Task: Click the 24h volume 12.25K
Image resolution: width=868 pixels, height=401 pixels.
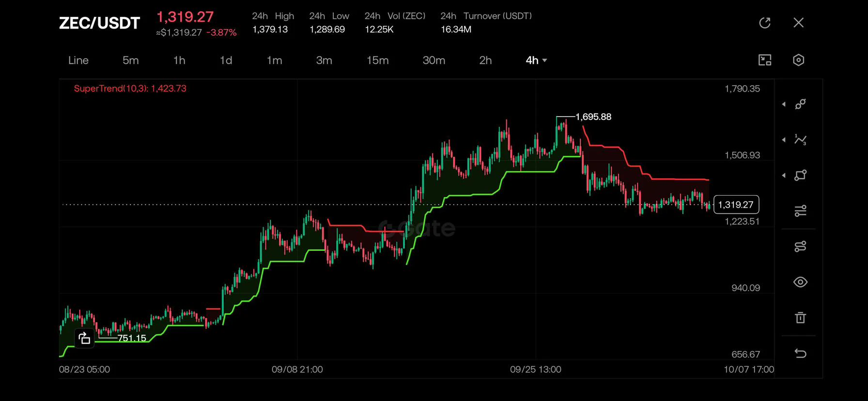Action: [x=379, y=30]
